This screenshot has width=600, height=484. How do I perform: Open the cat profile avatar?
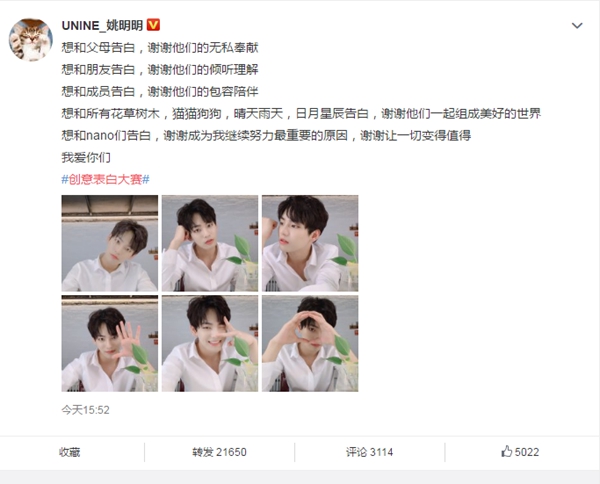coord(31,39)
